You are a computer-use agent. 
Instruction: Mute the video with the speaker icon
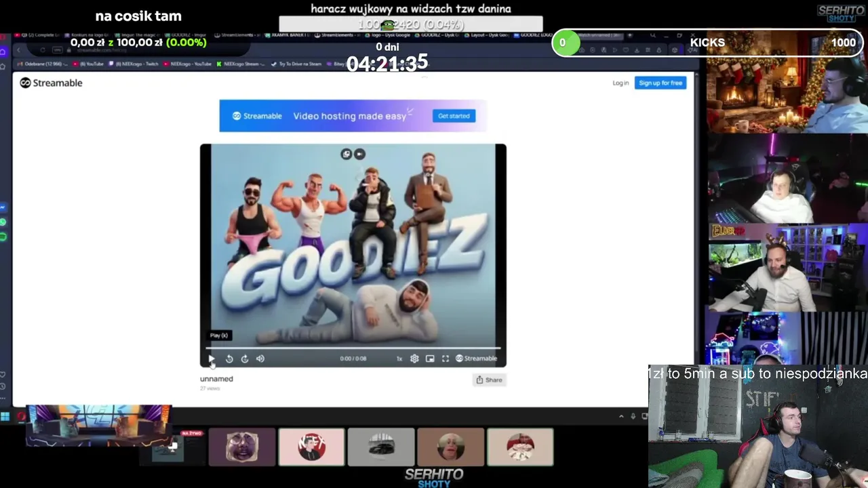pyautogui.click(x=260, y=359)
